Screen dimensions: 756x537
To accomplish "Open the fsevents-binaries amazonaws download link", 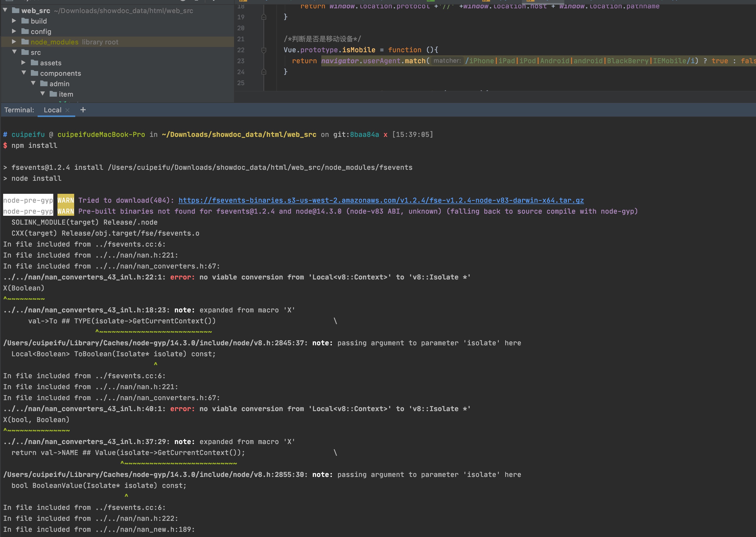I will pyautogui.click(x=381, y=200).
